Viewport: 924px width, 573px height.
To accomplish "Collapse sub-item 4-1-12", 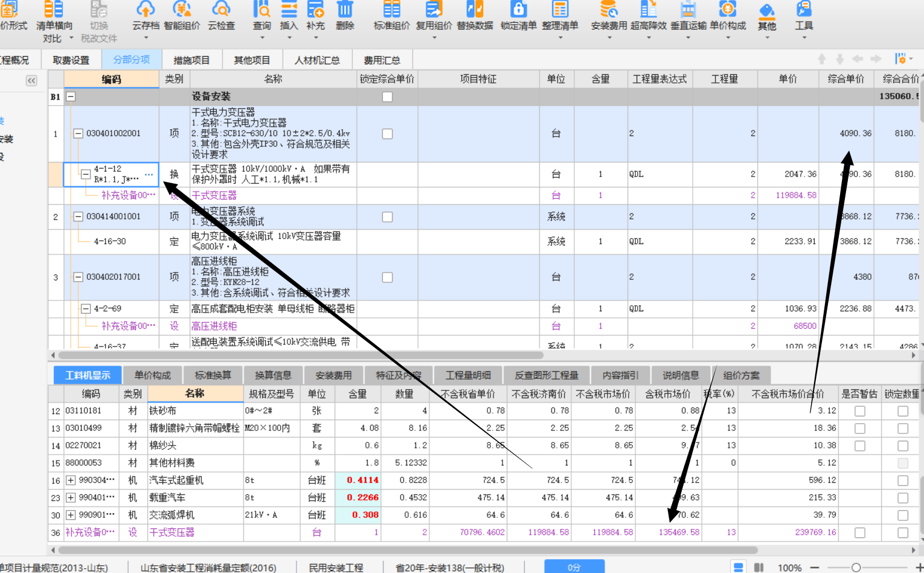I will pyautogui.click(x=86, y=174).
